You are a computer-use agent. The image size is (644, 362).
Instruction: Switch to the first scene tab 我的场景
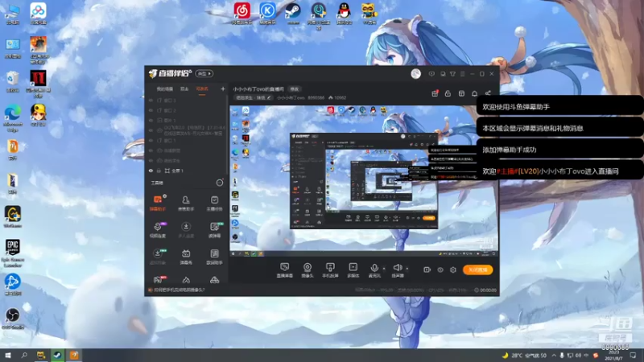[x=165, y=89]
